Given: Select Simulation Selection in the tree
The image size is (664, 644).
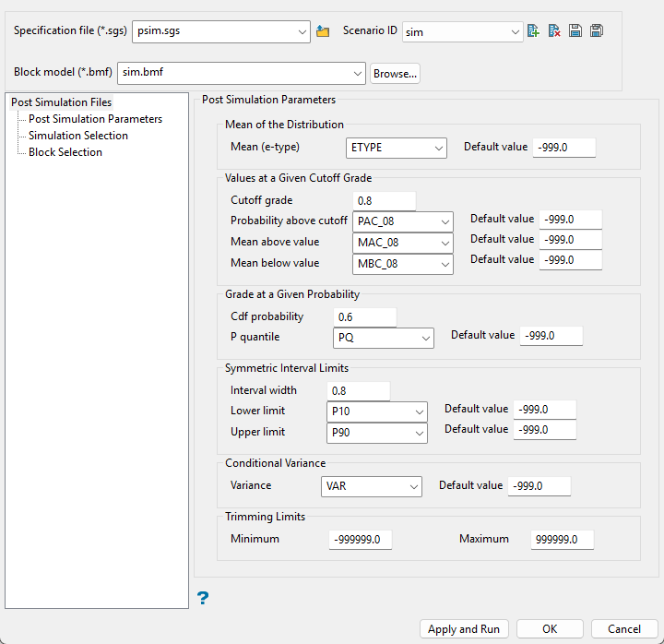Looking at the screenshot, I should 78,136.
